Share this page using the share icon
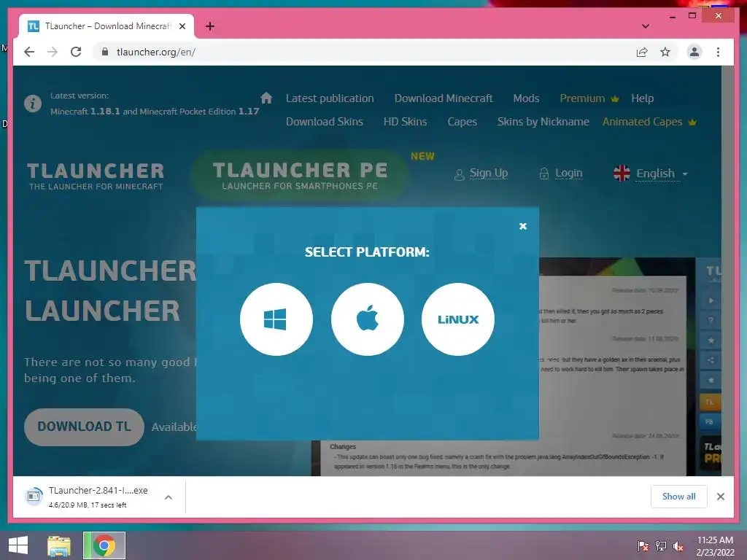747x560 pixels. pos(642,52)
